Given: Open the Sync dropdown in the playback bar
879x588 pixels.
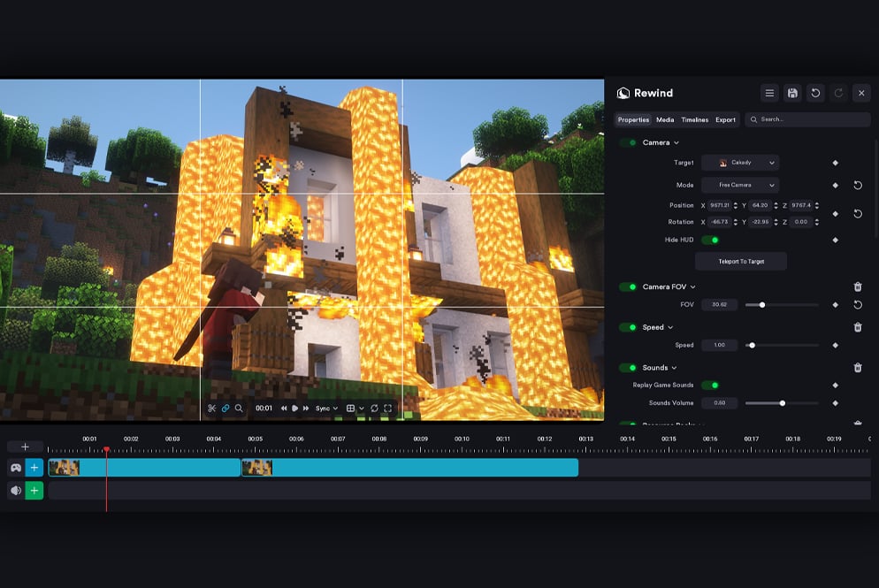Looking at the screenshot, I should [x=325, y=408].
